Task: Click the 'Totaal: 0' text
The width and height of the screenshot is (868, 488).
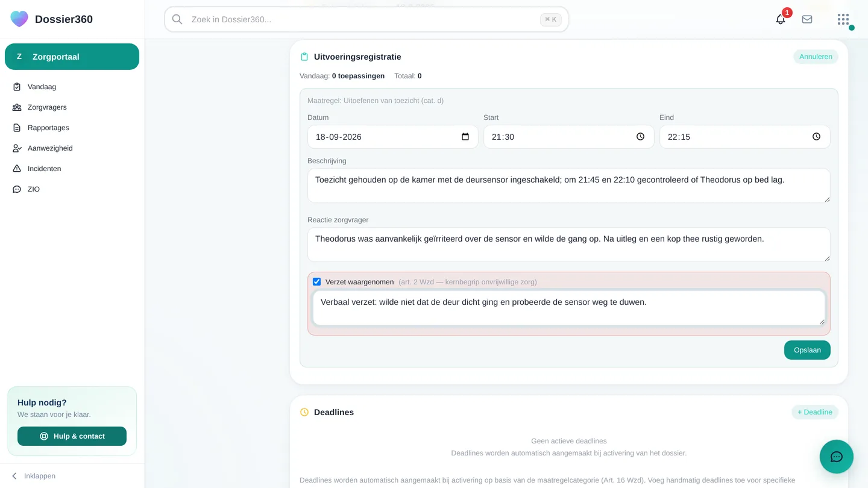Action: 408,76
